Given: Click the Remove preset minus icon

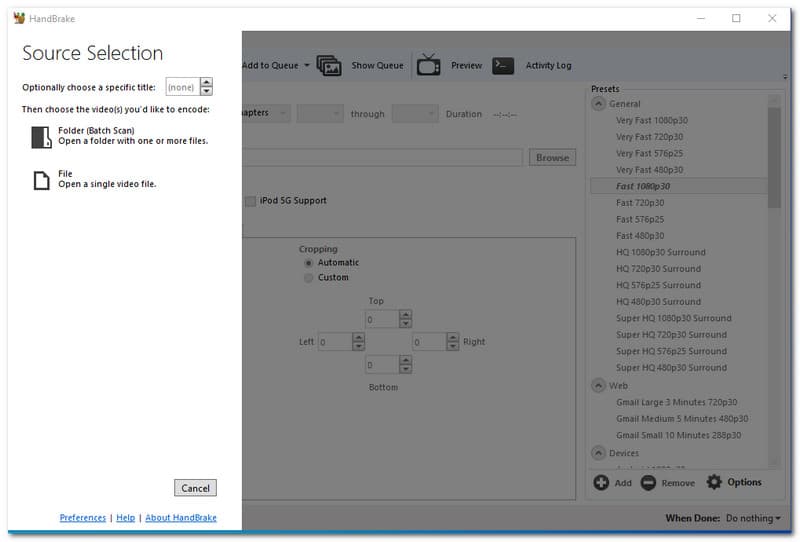Looking at the screenshot, I should tap(649, 483).
